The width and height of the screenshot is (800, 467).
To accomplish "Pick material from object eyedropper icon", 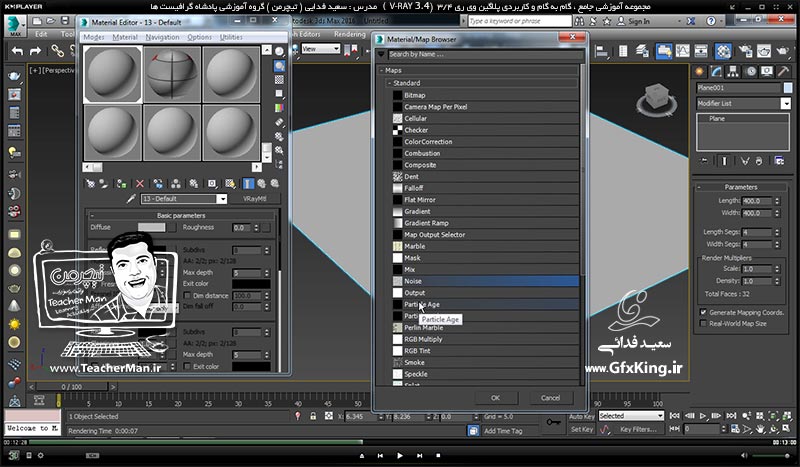I will 131,199.
